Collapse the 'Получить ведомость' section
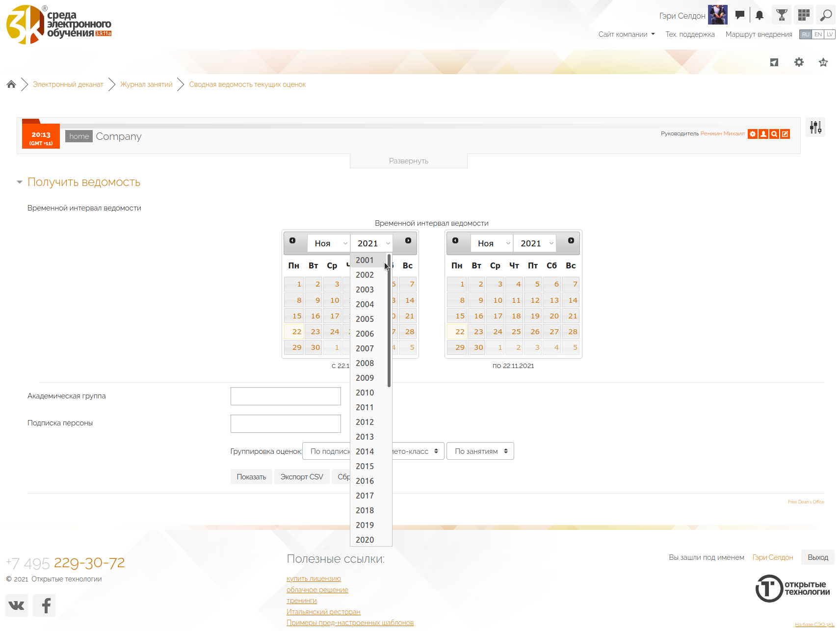 coord(20,182)
